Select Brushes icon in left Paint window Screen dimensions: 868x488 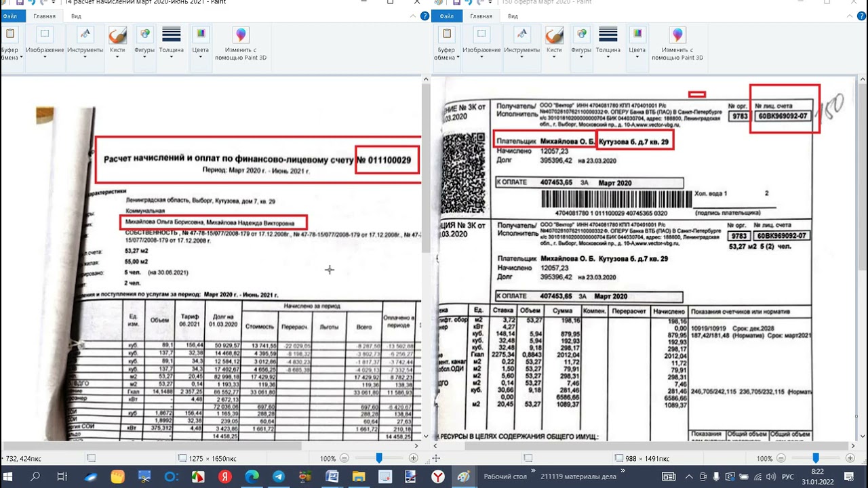coord(117,34)
